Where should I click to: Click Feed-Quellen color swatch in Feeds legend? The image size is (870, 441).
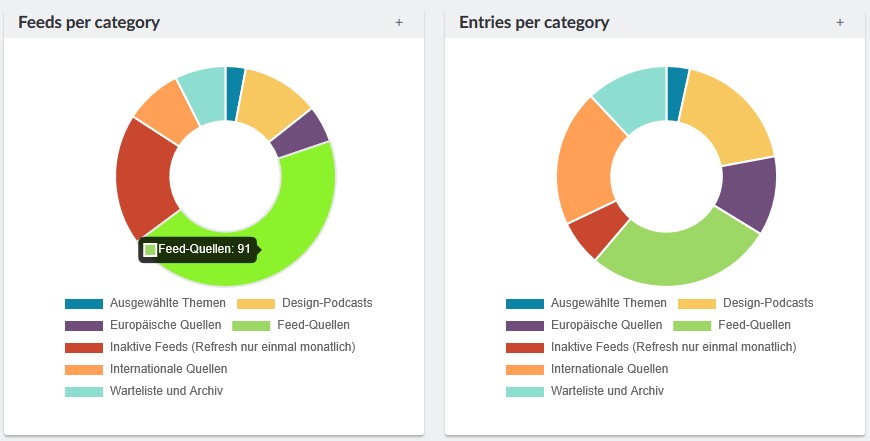pos(250,325)
